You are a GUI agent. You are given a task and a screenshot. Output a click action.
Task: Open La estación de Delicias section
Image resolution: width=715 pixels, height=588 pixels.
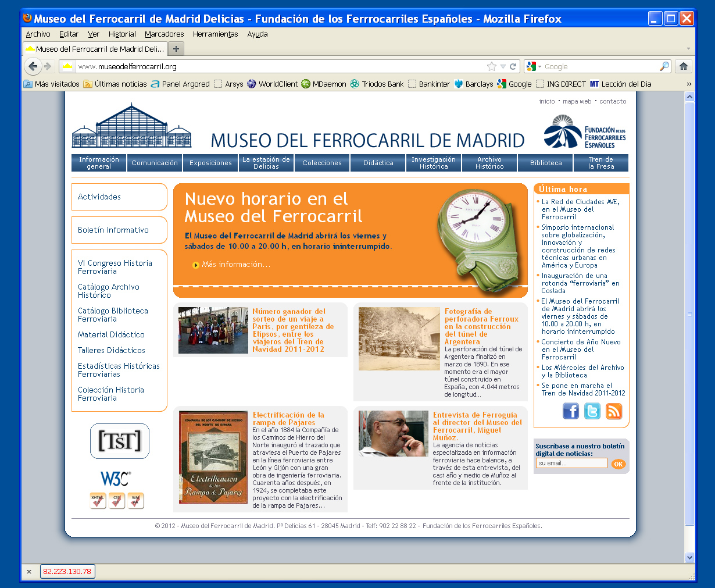point(266,163)
